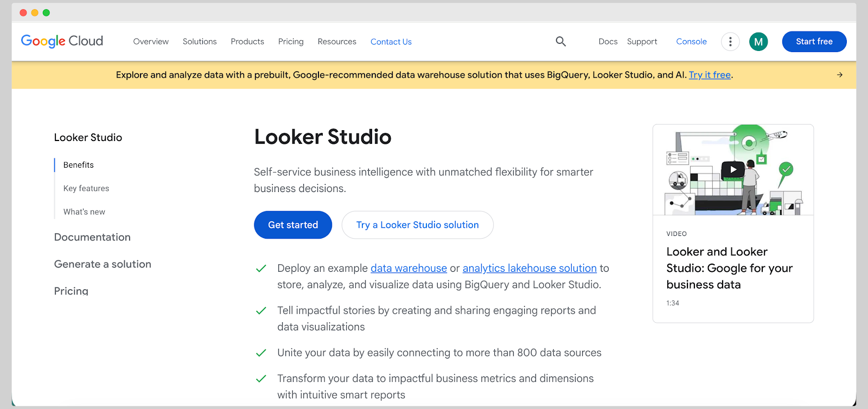868x409 pixels.
Task: Click the 'Self-service business intelligence' description text
Action: (424, 180)
